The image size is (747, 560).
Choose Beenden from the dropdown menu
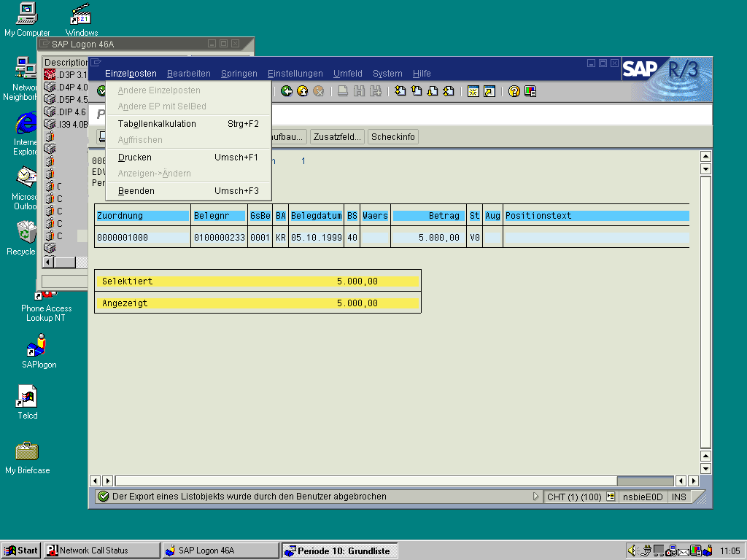tap(188, 191)
